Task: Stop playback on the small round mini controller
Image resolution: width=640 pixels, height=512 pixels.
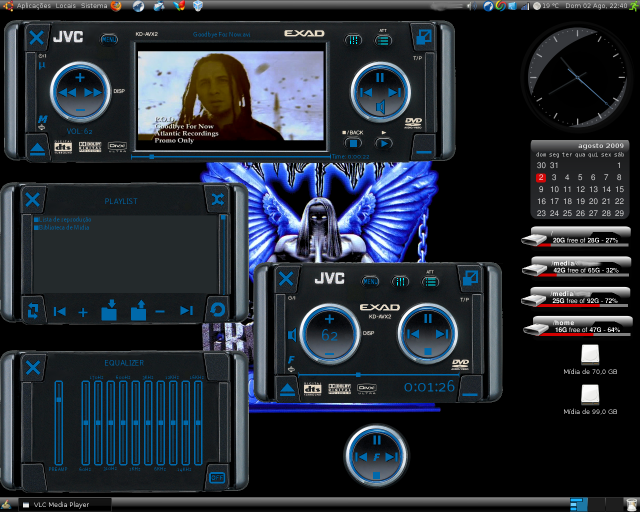Action: (x=376, y=475)
